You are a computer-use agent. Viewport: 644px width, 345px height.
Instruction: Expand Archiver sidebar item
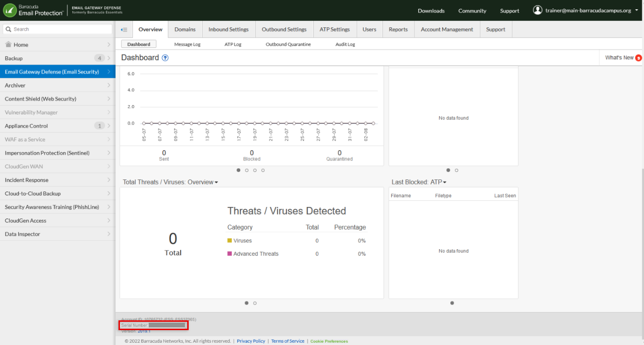coord(58,85)
